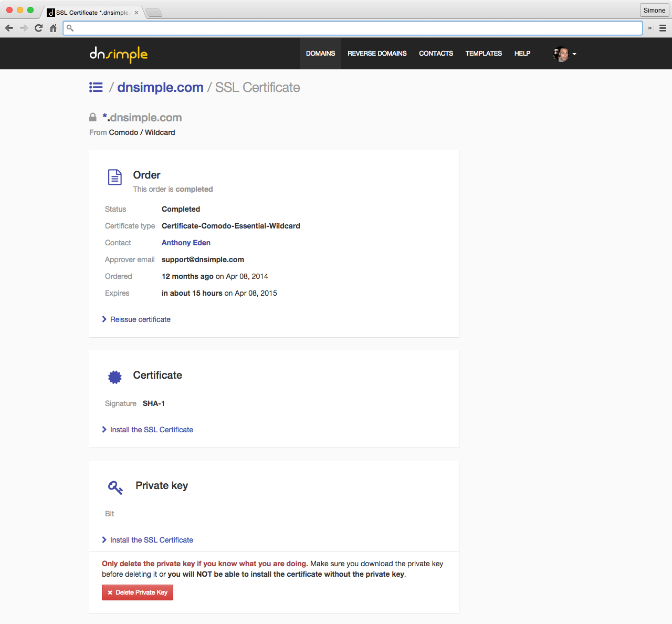Click the Certificate section heading

pos(157,375)
